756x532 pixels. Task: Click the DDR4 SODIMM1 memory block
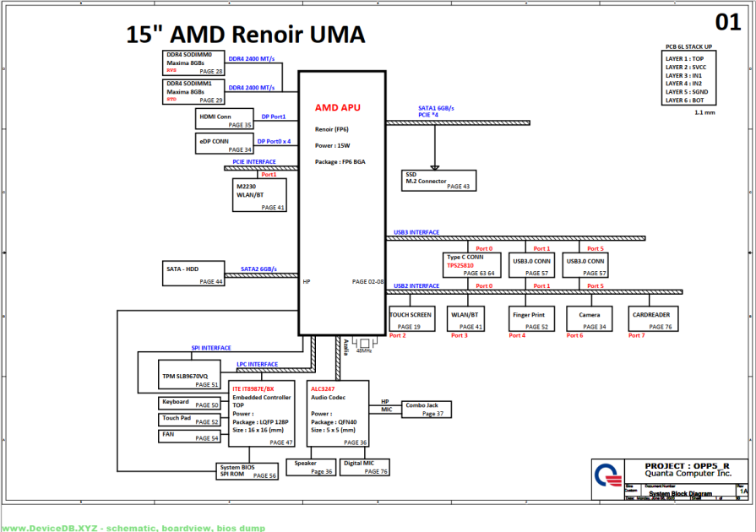pyautogui.click(x=193, y=91)
